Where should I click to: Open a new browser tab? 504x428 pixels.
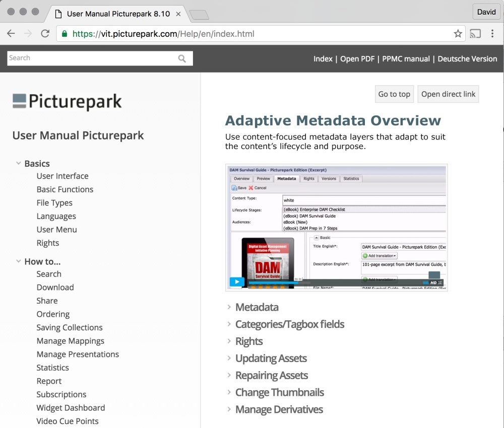coord(199,15)
